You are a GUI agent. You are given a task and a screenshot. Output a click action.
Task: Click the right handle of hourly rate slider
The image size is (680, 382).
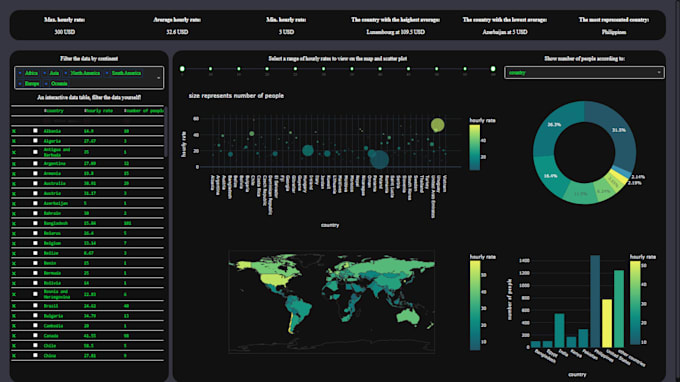pyautogui.click(x=493, y=69)
